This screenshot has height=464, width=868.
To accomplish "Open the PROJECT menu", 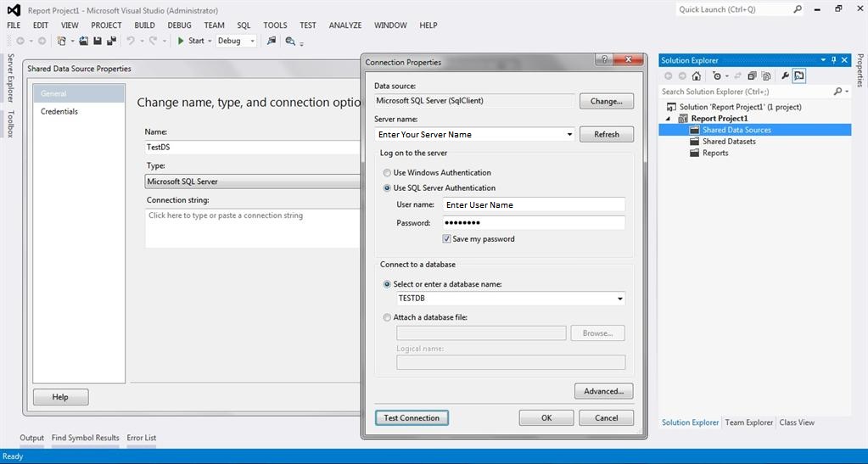I will tap(106, 25).
